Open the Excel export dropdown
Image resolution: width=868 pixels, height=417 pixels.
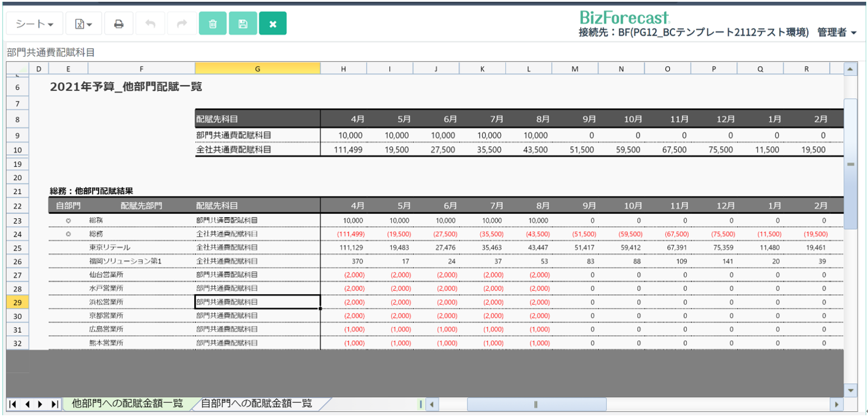[83, 24]
